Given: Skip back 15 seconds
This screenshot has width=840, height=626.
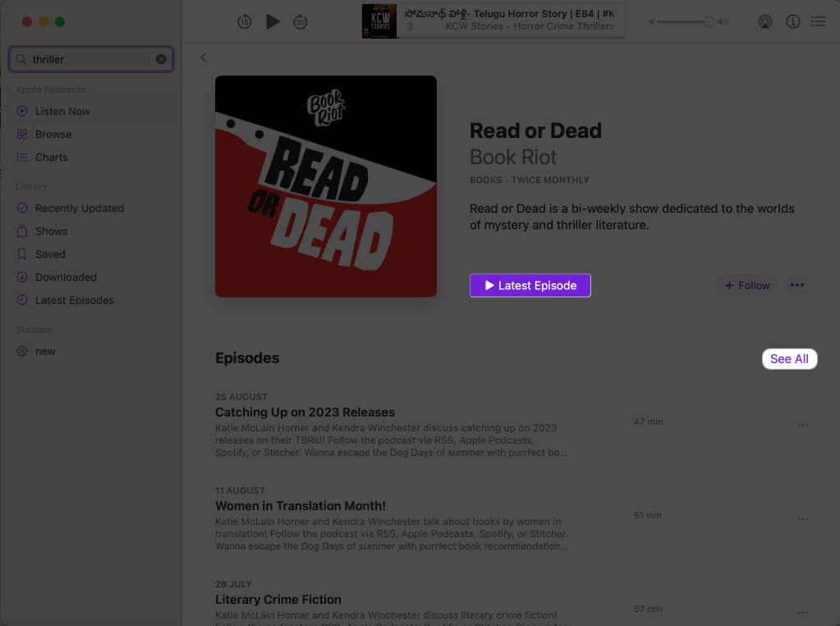Looking at the screenshot, I should 245,22.
